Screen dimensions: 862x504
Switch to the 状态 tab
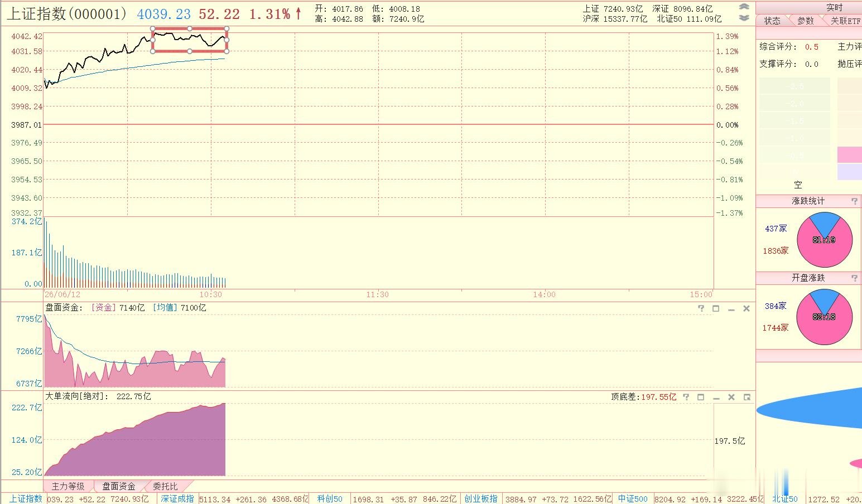coord(772,21)
